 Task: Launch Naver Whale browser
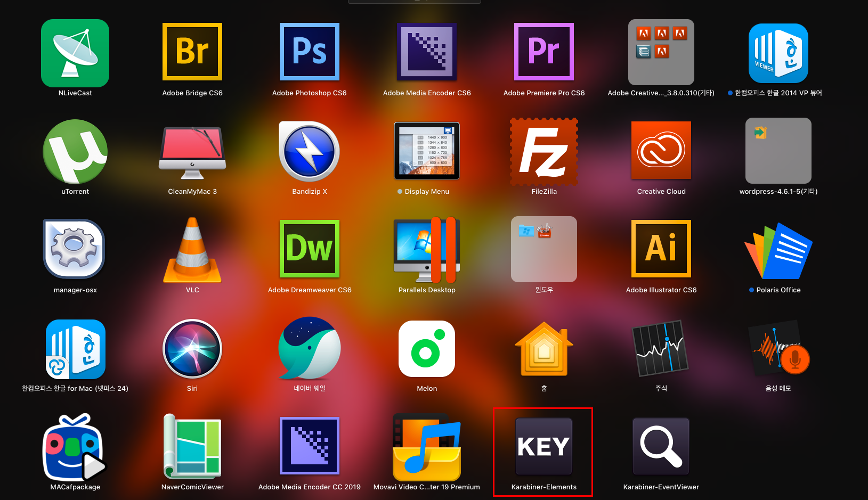[x=310, y=348]
